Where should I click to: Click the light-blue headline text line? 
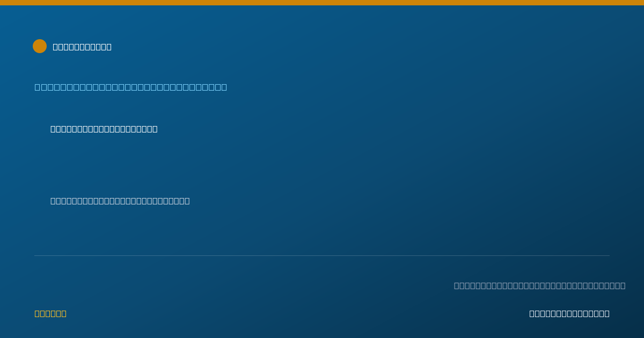(x=131, y=87)
